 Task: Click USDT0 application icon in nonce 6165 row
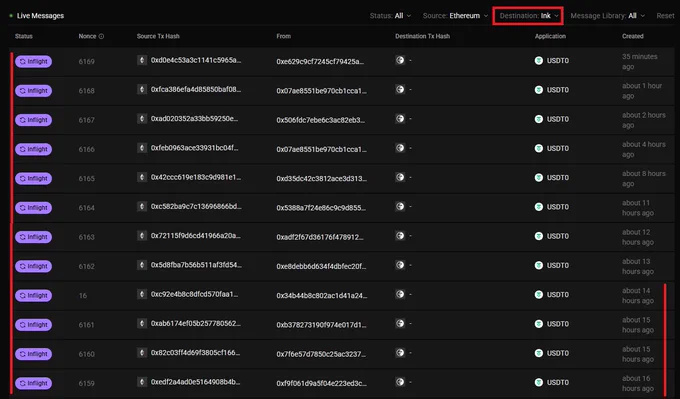tap(539, 177)
